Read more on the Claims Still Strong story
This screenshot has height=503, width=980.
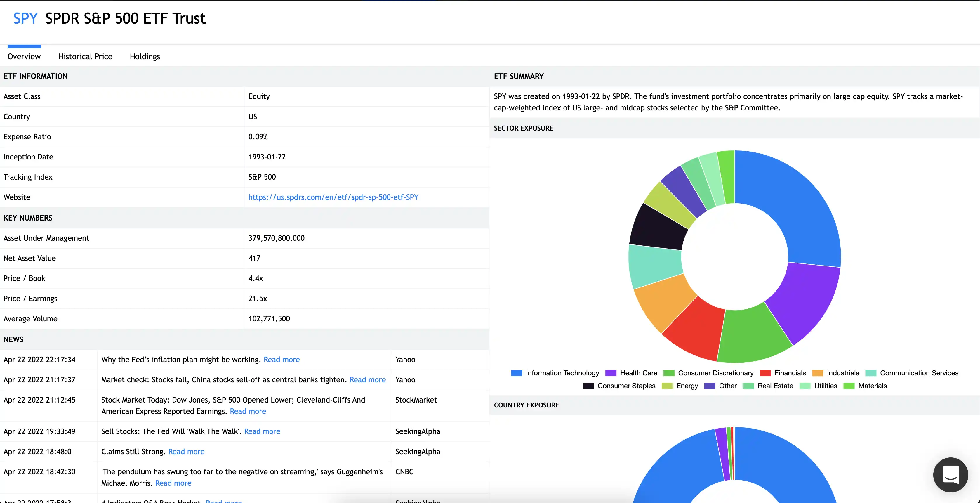pyautogui.click(x=186, y=451)
